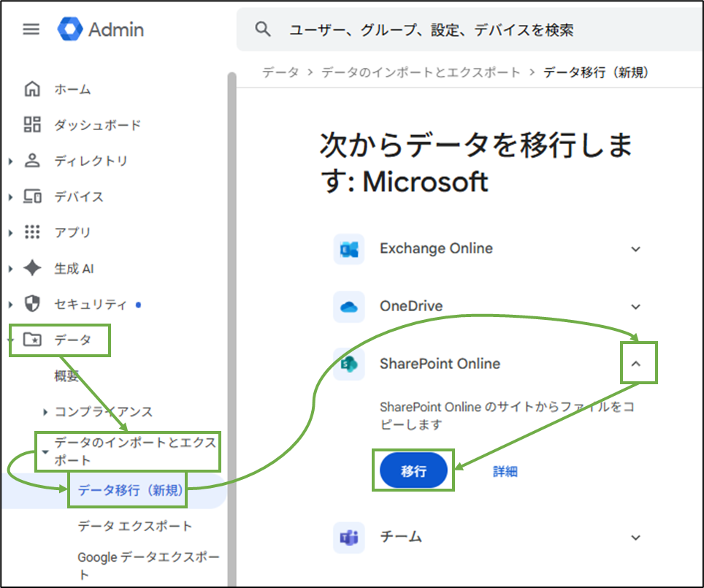Open ホーム in the sidebar
This screenshot has height=588, width=704.
coord(73,89)
